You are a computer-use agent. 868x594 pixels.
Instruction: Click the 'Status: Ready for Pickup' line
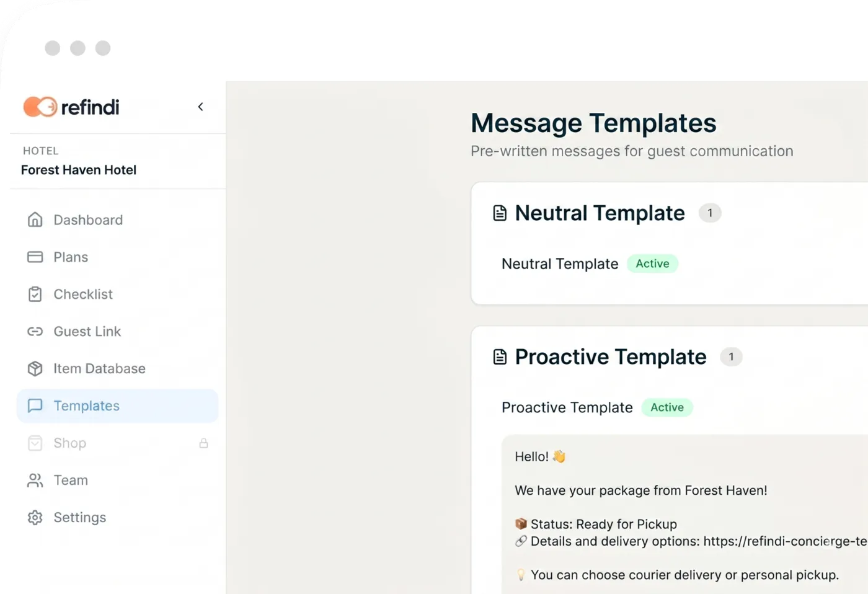(x=596, y=524)
